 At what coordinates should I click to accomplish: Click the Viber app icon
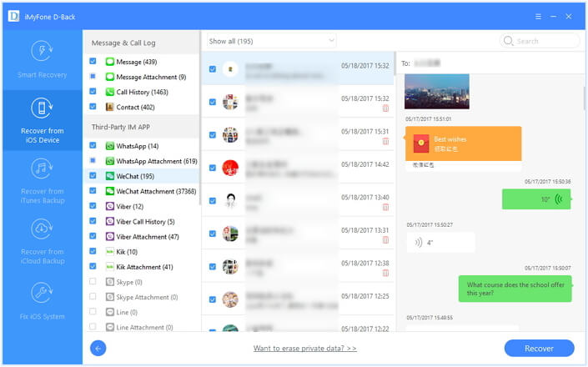pyautogui.click(x=109, y=206)
